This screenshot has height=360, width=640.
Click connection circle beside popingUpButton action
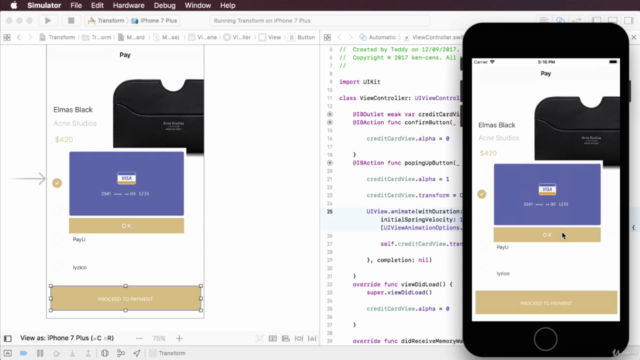pos(330,163)
